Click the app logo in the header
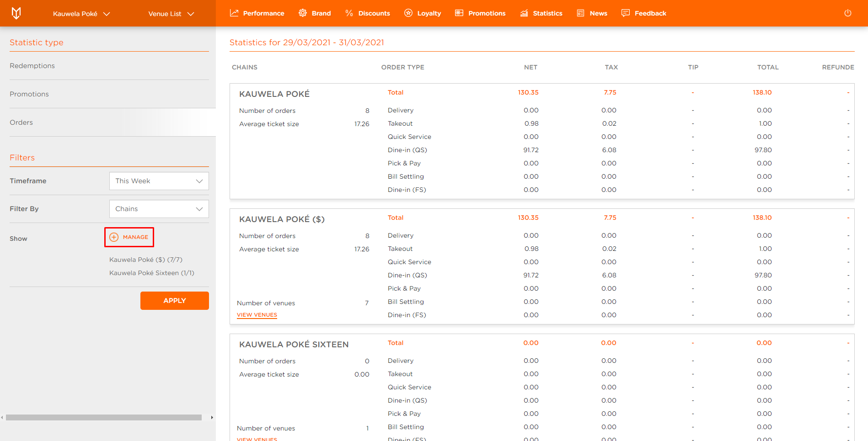This screenshot has height=441, width=868. click(x=16, y=13)
